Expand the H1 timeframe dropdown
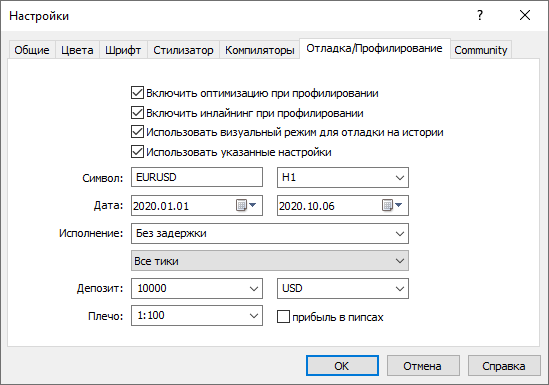This screenshot has height=385, width=549. tap(343, 177)
